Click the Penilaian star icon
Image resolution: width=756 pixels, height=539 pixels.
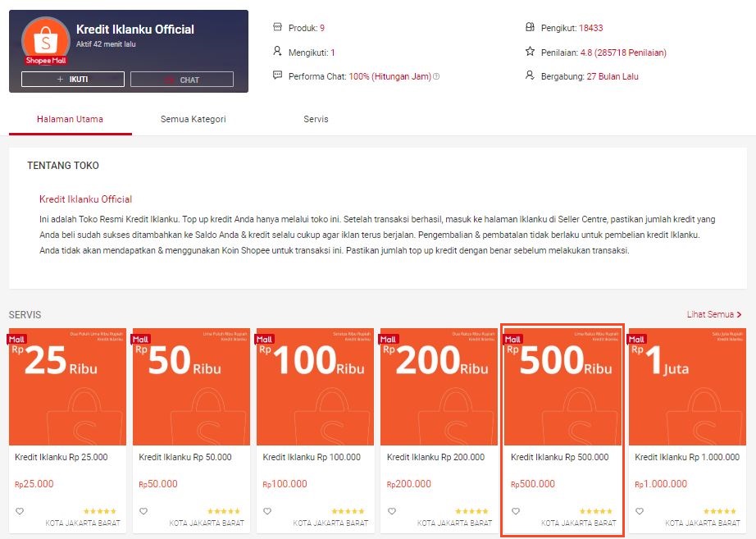click(x=530, y=51)
